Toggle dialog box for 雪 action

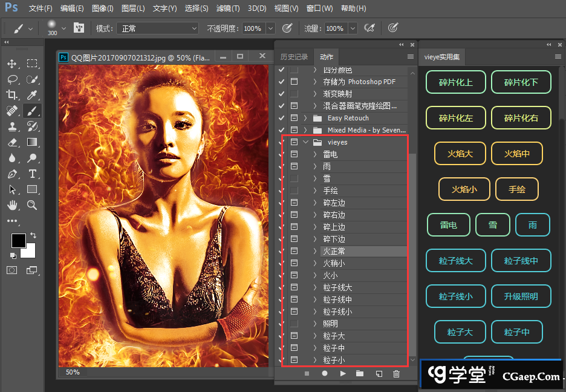pos(294,178)
